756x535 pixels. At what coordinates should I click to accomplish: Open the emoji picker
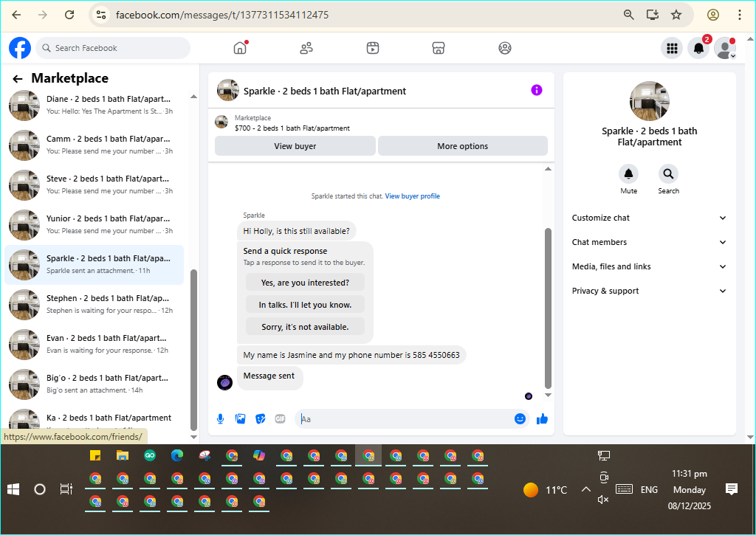click(x=520, y=419)
